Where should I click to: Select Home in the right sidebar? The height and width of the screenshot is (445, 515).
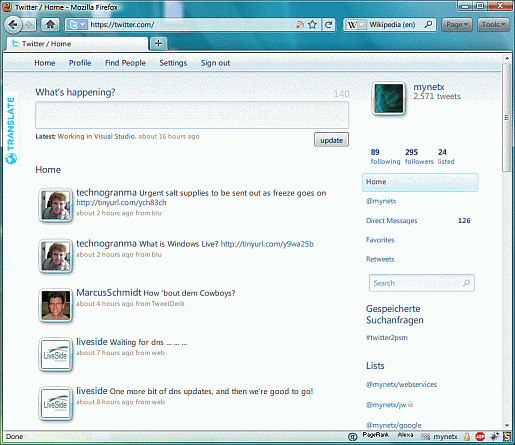[x=420, y=182]
